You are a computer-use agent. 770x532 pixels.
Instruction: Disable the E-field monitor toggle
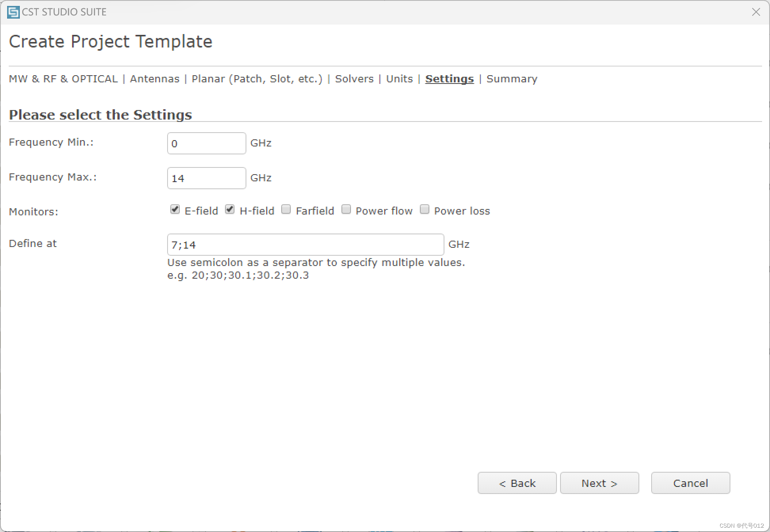[x=174, y=211]
